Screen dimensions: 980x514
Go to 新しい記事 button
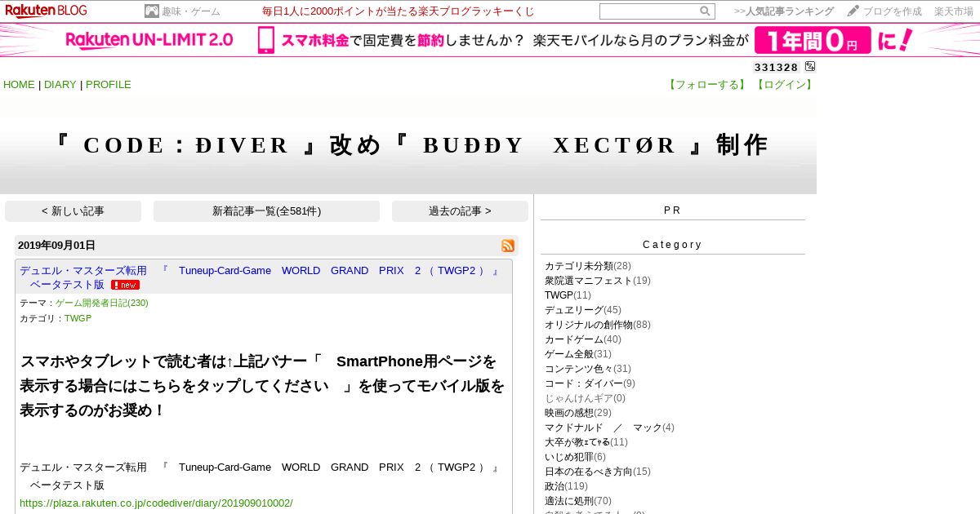[x=73, y=211]
